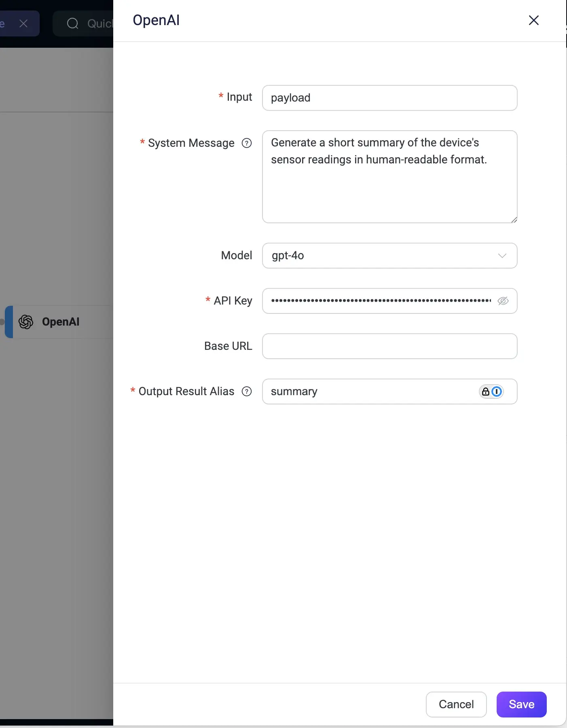Save the OpenAI node configuration
Screen dimensions: 567x728
pyautogui.click(x=521, y=704)
